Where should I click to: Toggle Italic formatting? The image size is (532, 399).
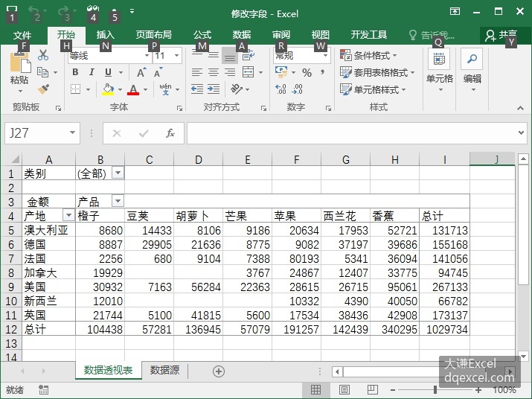(92, 72)
